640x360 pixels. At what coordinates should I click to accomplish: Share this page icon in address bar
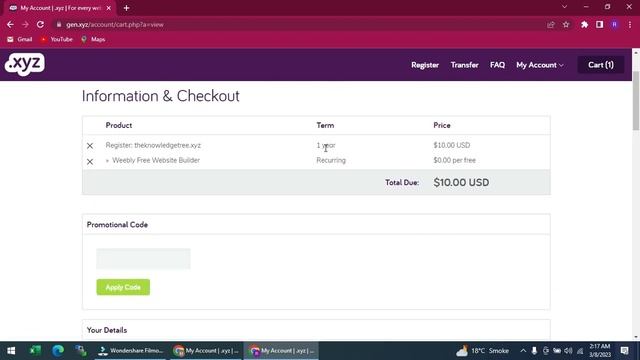551,24
